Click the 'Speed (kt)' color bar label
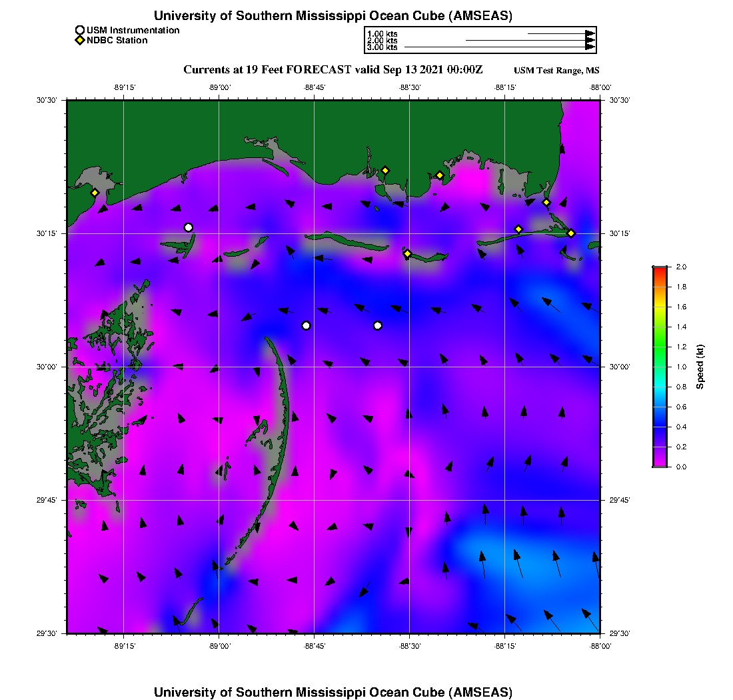The height and width of the screenshot is (700, 733). point(700,367)
